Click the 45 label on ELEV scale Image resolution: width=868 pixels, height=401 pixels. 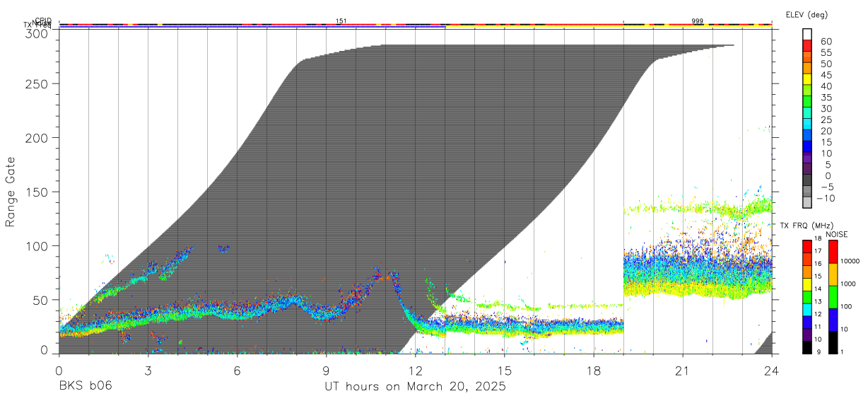826,75
